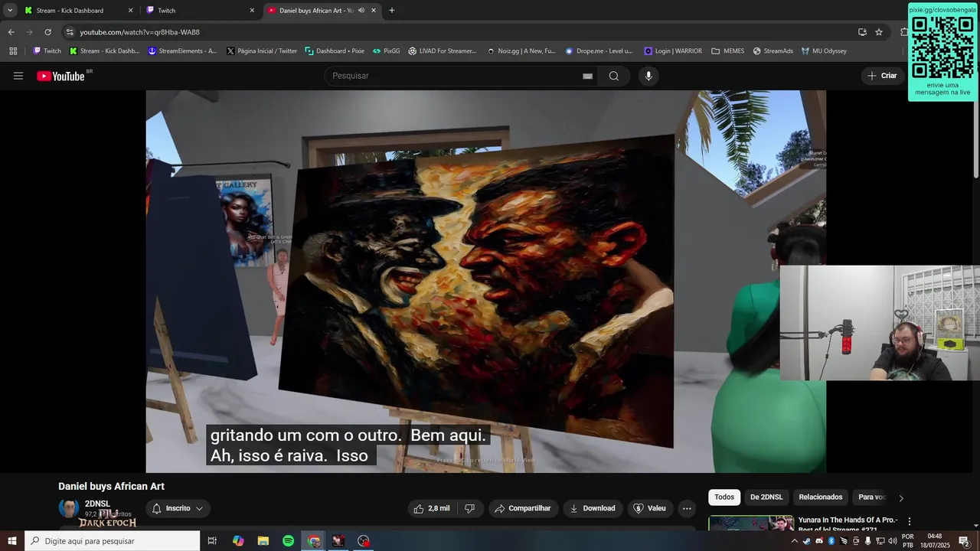This screenshot has height=551, width=980.
Task: Open clock and calendar 04:48
Action: (x=935, y=541)
